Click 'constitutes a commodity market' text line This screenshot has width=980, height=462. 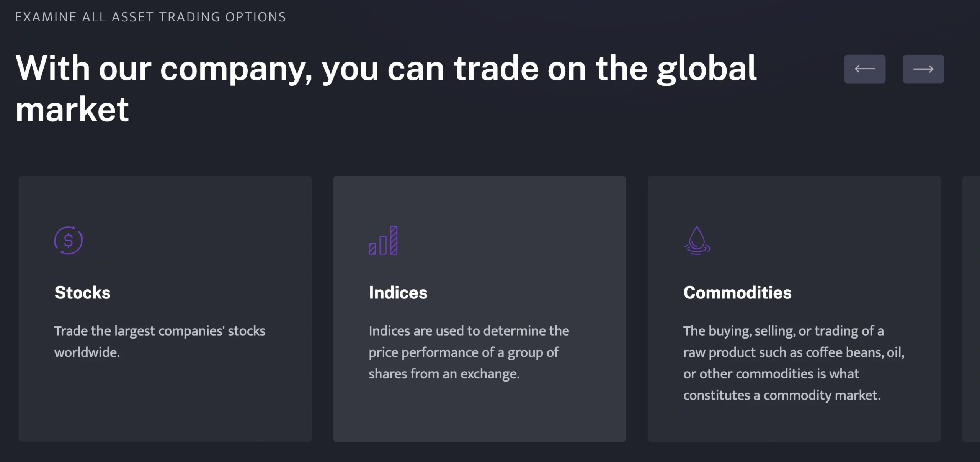(x=782, y=395)
